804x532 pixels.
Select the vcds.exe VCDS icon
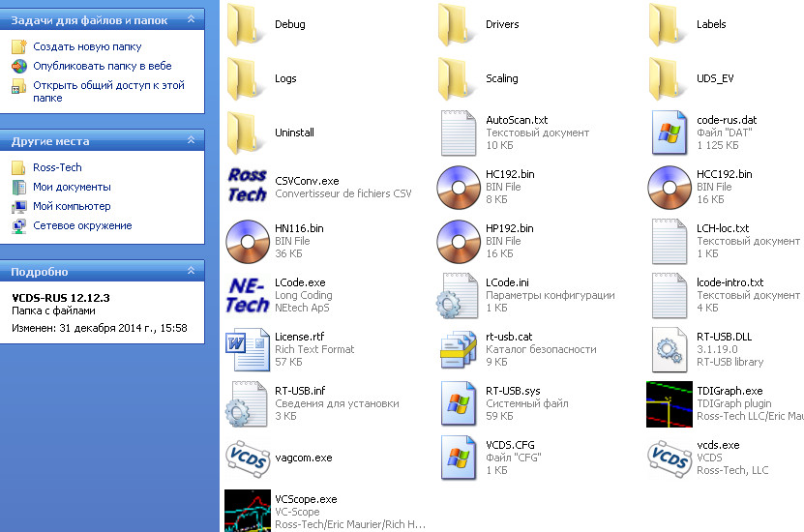tap(670, 458)
